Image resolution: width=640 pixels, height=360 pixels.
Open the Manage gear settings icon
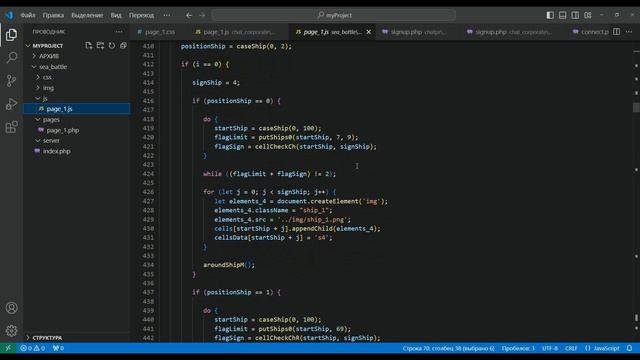(11, 330)
